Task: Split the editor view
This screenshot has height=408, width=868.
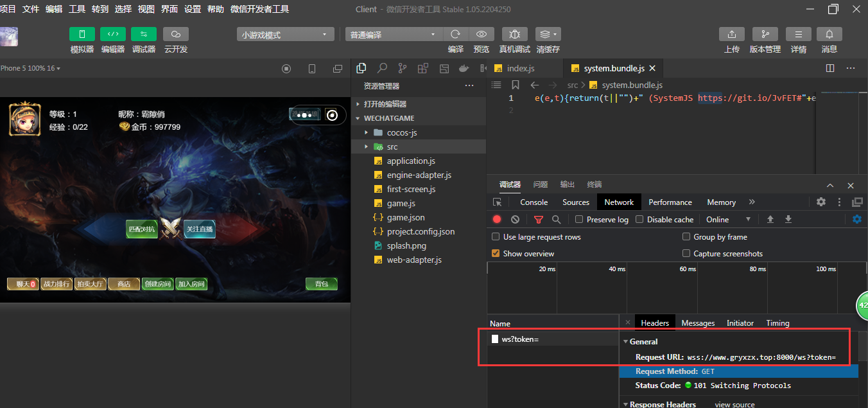Action: 830,68
